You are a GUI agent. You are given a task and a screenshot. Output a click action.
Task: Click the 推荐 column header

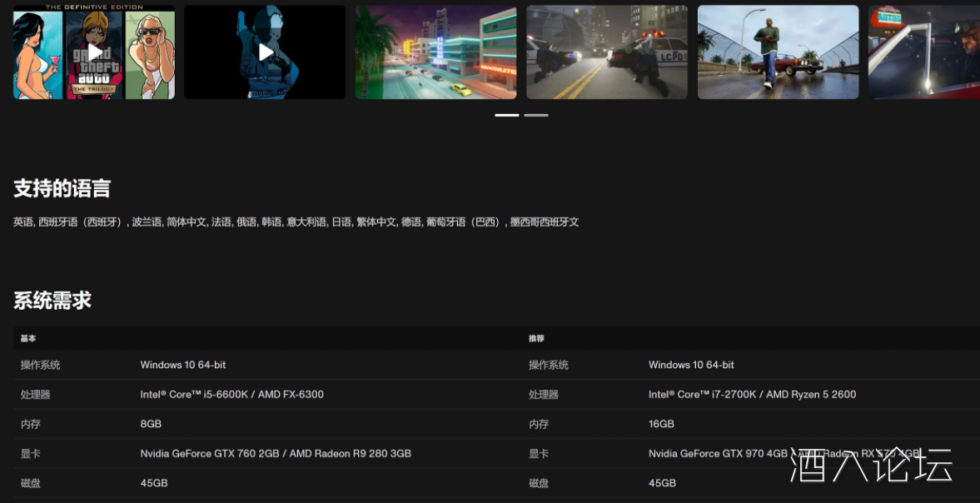536,338
